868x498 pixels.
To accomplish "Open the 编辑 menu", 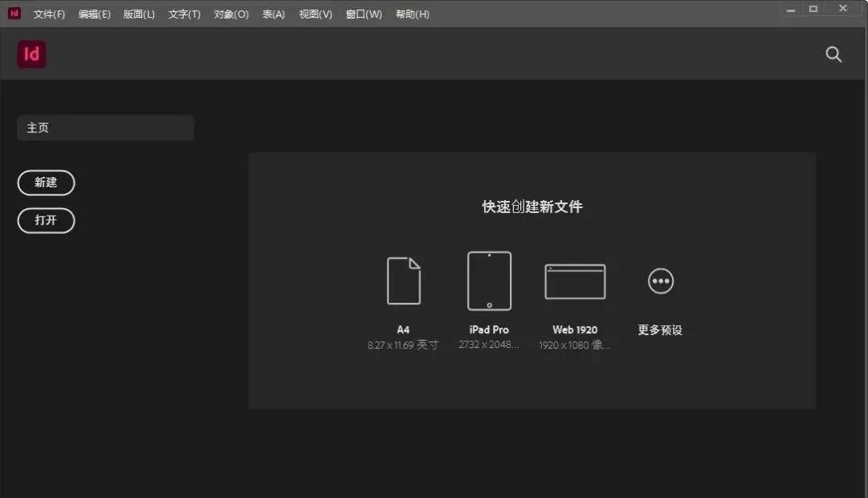I will 94,14.
